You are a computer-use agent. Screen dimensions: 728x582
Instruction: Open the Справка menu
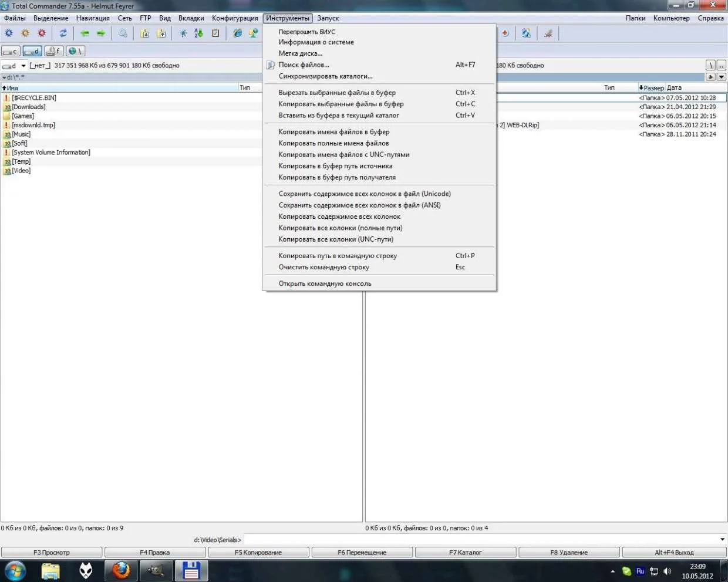pyautogui.click(x=711, y=18)
